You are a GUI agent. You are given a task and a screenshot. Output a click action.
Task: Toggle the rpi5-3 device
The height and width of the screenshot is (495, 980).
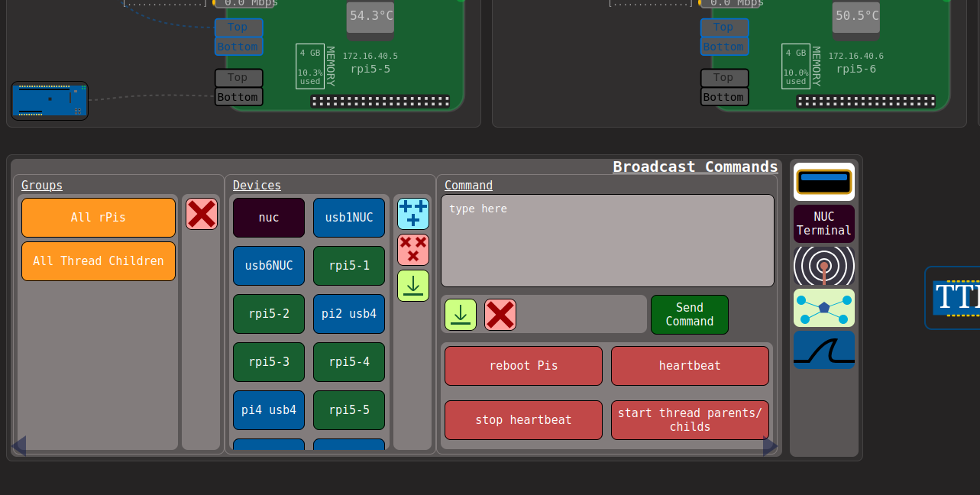pyautogui.click(x=269, y=362)
